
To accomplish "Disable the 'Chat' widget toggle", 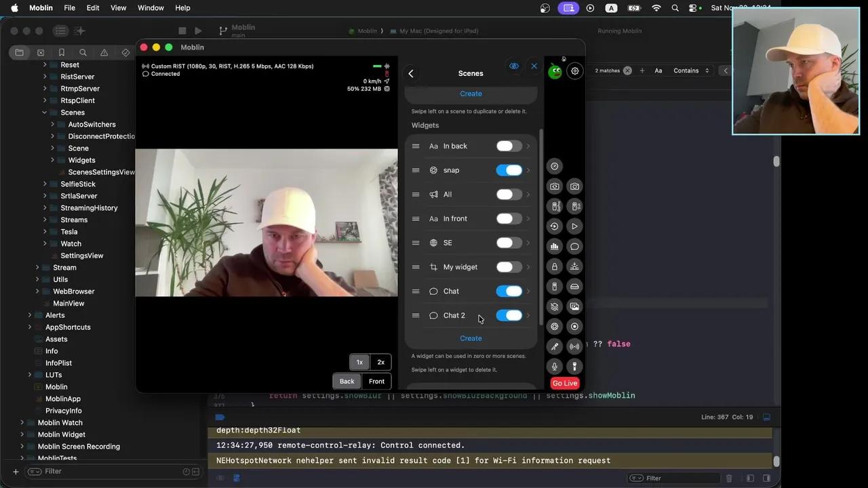I will 509,291.
